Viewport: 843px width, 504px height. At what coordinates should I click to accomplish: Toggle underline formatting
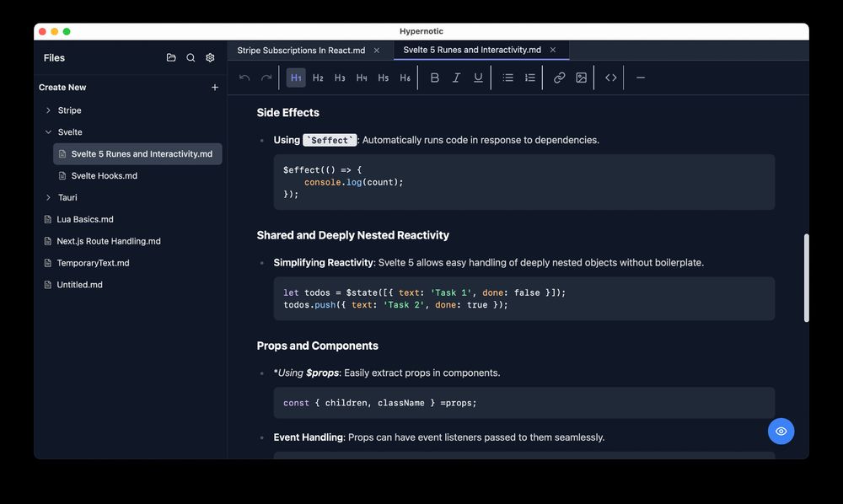478,78
